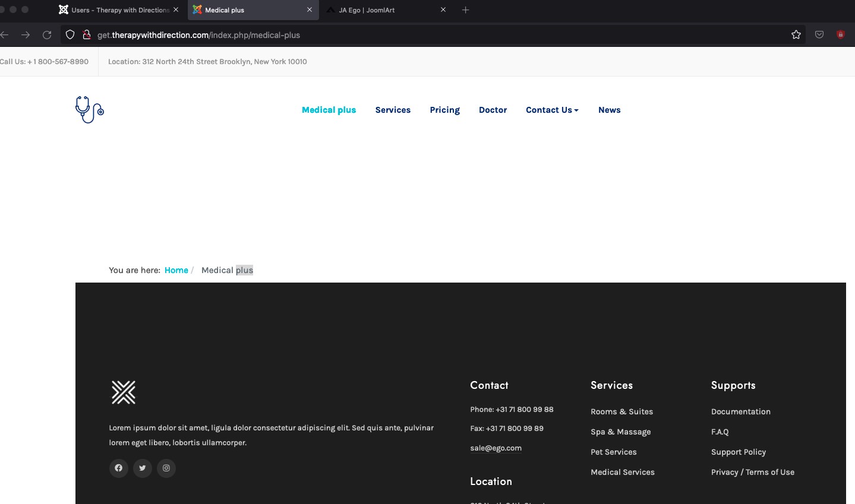This screenshot has width=855, height=504.
Task: Open the Instagram social icon in footer
Action: (x=166, y=468)
